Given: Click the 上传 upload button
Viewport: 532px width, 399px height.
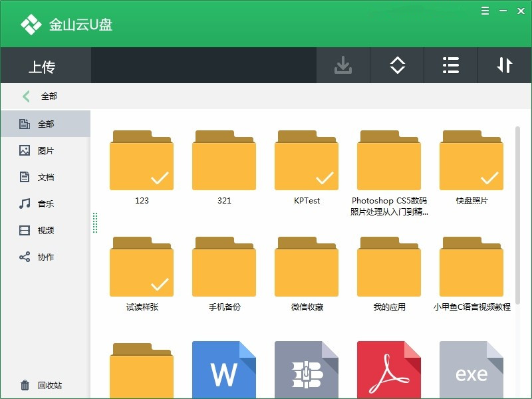Looking at the screenshot, I should pos(45,65).
